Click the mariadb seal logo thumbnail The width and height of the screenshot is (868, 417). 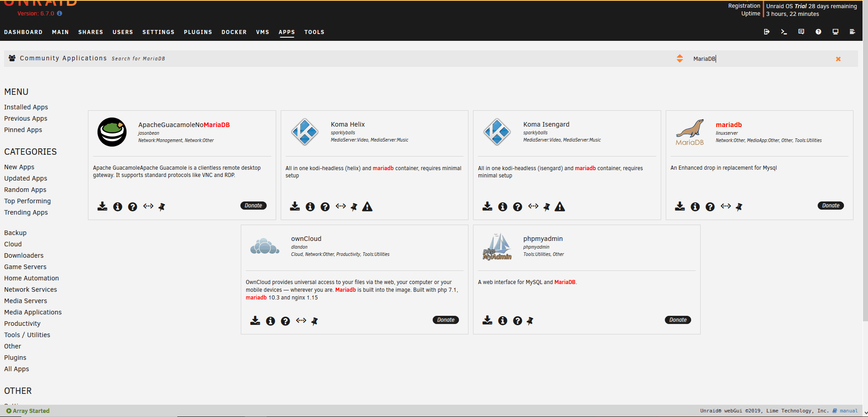[x=690, y=132]
